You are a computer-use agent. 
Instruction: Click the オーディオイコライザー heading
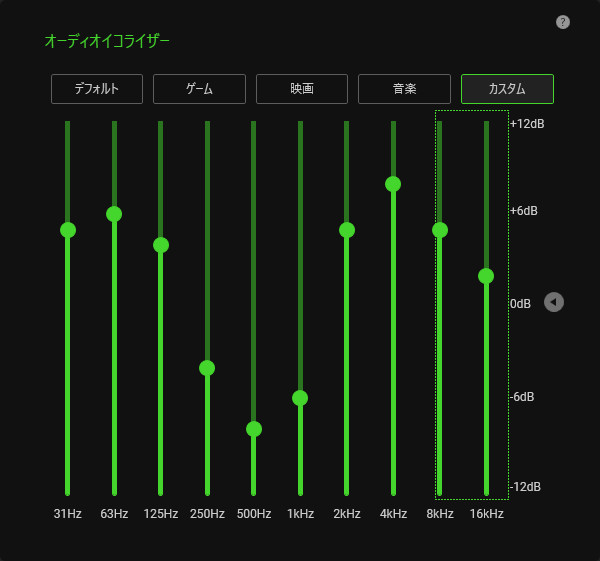click(107, 41)
